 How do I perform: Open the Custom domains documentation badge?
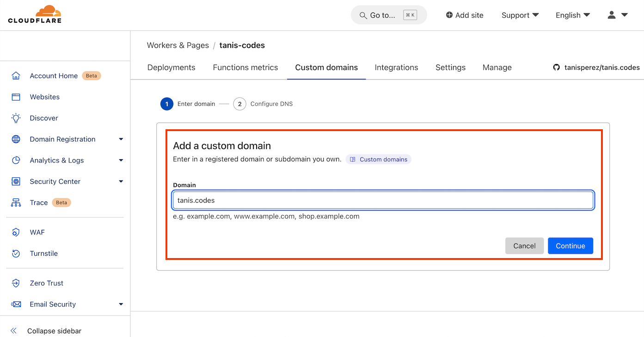[x=378, y=159]
